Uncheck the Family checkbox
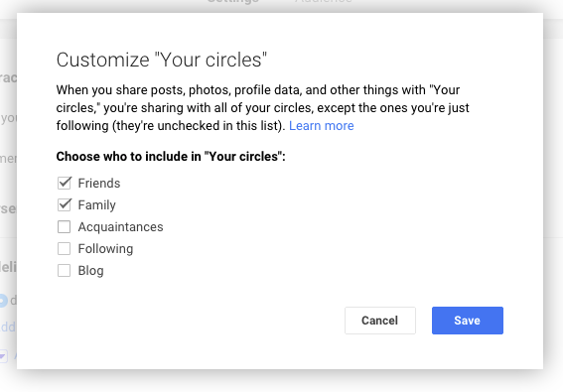563x392 pixels. 65,205
